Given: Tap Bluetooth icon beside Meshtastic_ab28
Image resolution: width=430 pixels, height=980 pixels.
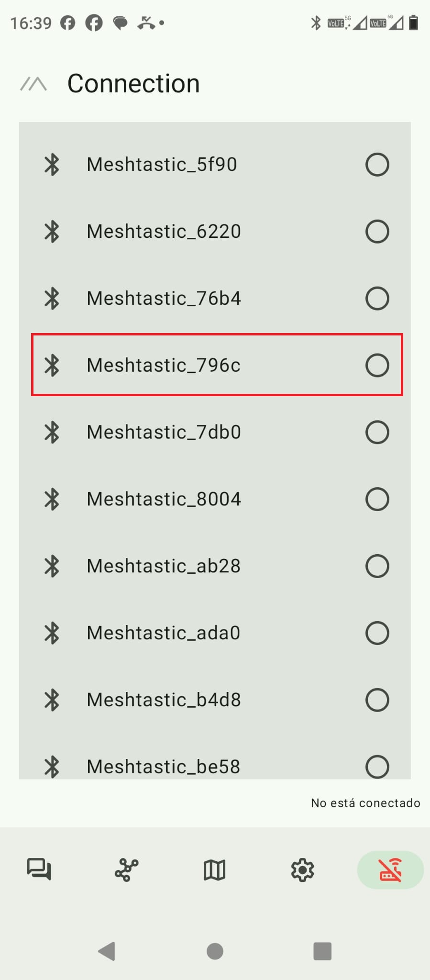Looking at the screenshot, I should click(x=52, y=566).
